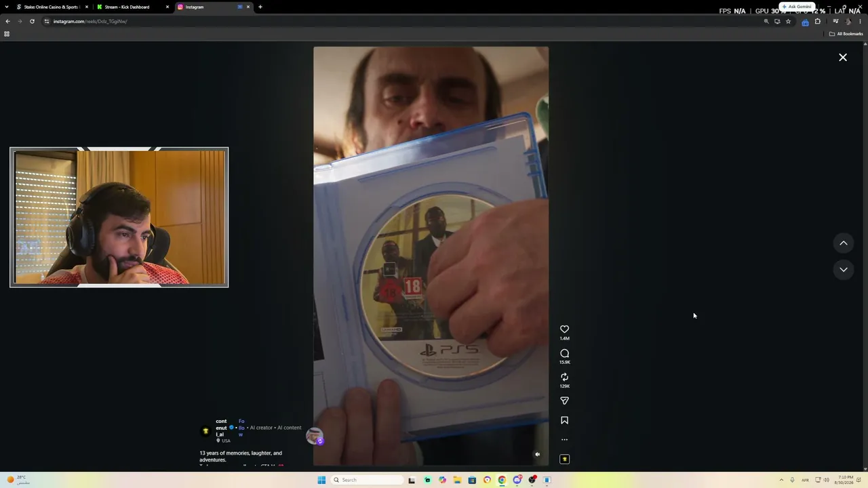Open the Windows Start menu
868x488 pixels.
(321, 480)
